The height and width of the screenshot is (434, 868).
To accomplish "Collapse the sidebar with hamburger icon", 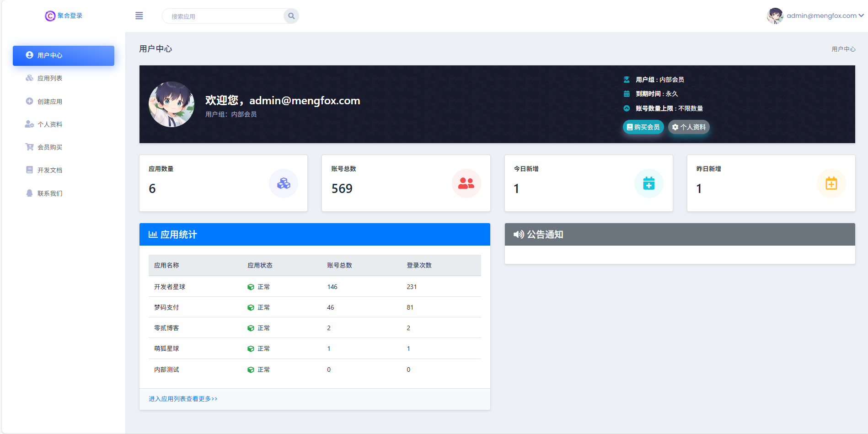I will 139,16.
